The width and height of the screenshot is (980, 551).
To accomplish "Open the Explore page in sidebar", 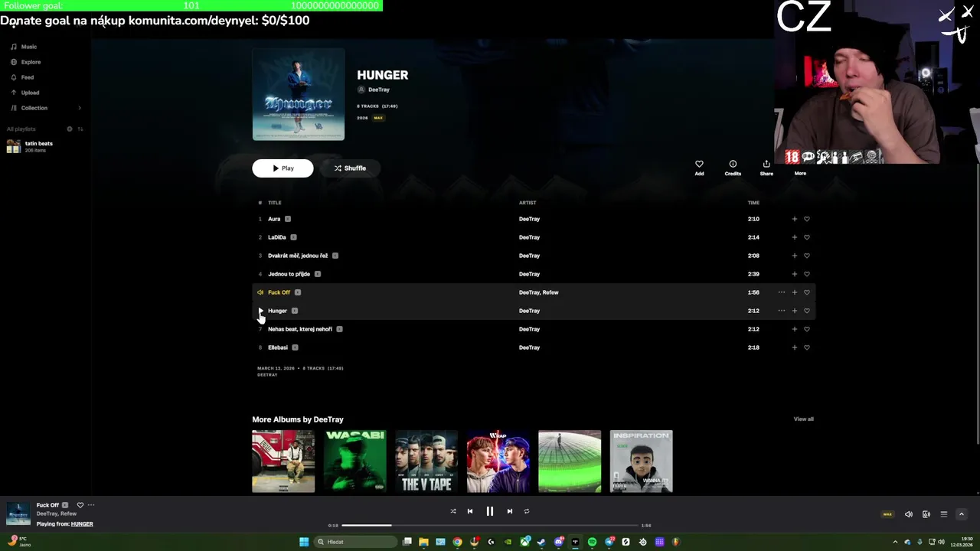I will pos(25,62).
